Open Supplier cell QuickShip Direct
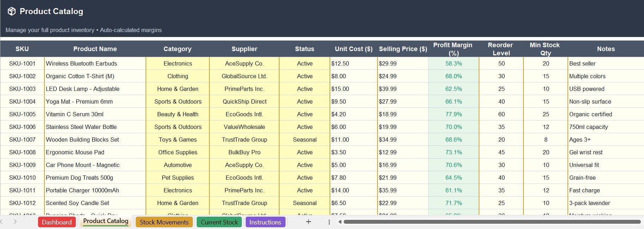644x229 pixels. pyautogui.click(x=244, y=101)
